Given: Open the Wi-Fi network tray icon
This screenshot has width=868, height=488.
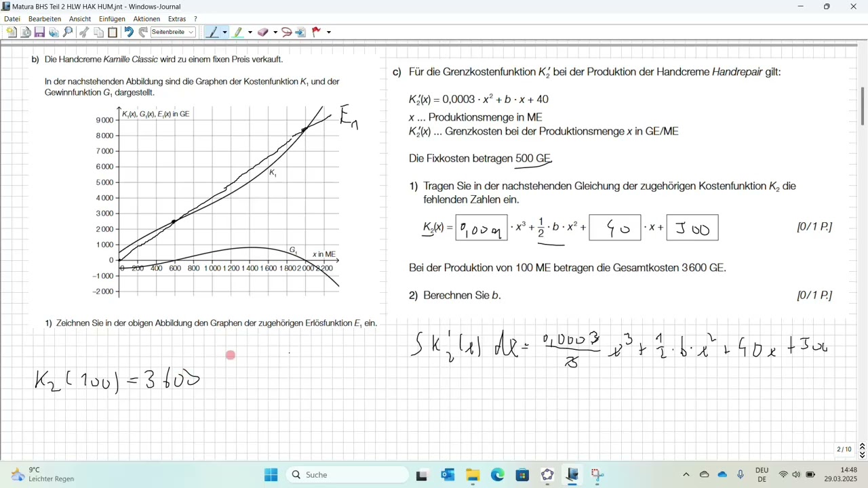Looking at the screenshot, I should 784,474.
